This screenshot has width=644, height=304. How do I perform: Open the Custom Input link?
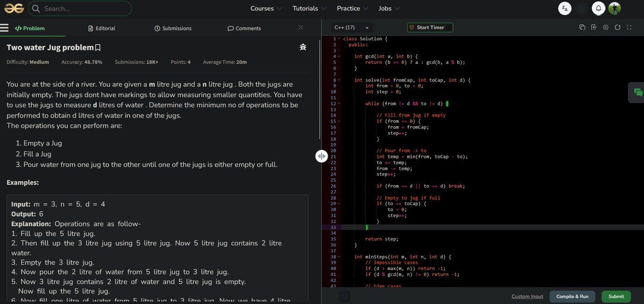(x=527, y=296)
